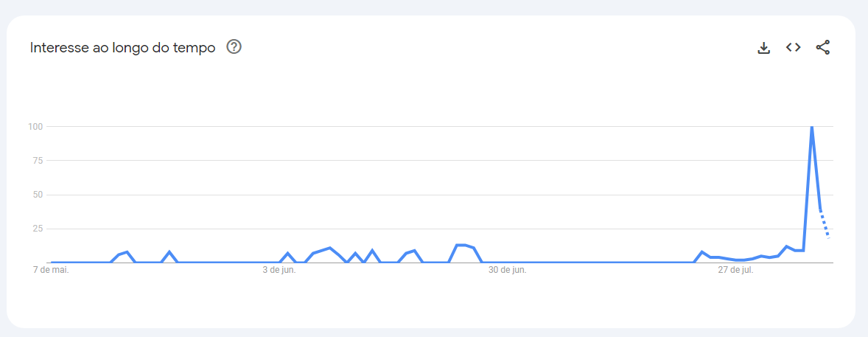Image resolution: width=868 pixels, height=337 pixels.
Task: Download the chart data as CSV
Action: point(764,48)
